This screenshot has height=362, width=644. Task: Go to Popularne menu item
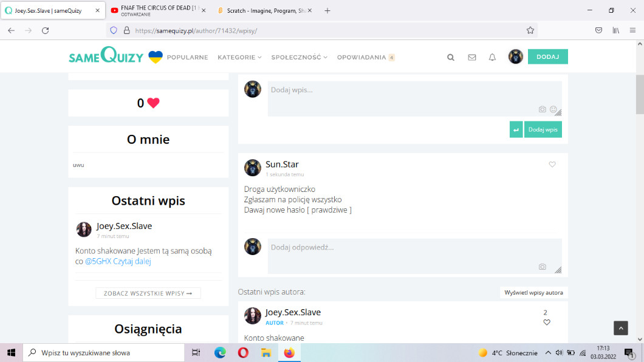187,57
